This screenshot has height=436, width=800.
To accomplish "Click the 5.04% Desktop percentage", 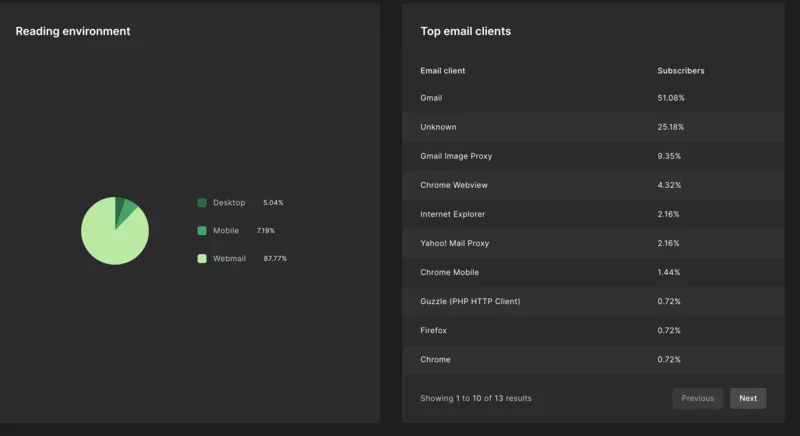I will pos(273,202).
